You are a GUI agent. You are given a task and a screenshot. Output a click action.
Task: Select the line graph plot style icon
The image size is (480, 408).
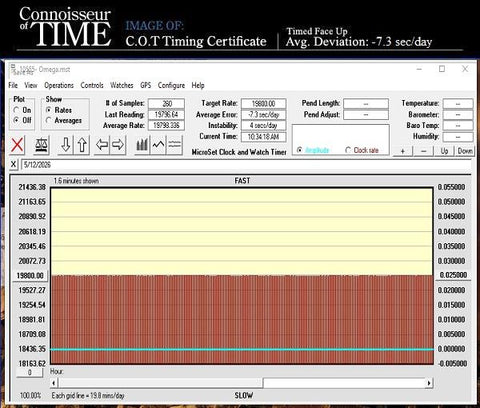(x=158, y=145)
